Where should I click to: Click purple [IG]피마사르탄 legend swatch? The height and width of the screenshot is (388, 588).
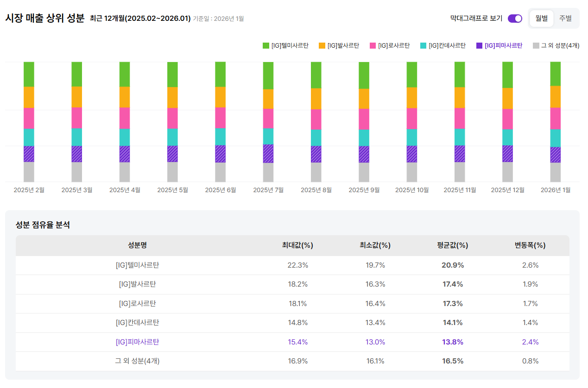pos(479,45)
